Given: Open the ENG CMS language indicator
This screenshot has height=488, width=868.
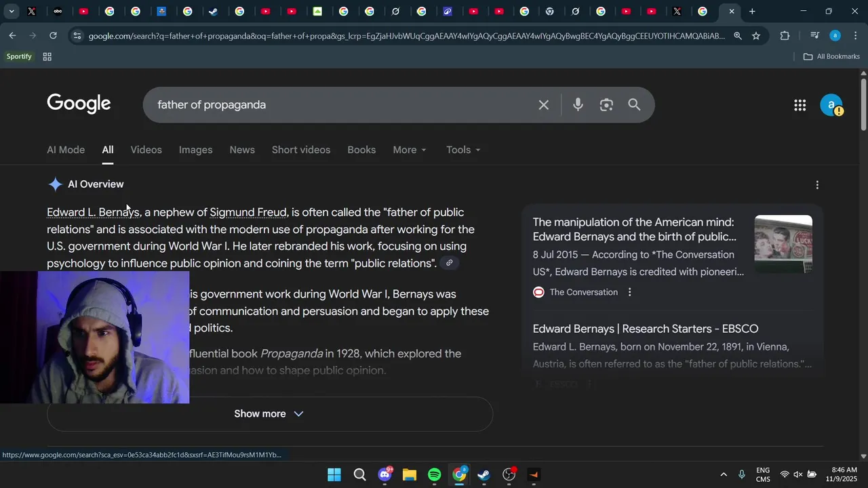Looking at the screenshot, I should [x=763, y=474].
